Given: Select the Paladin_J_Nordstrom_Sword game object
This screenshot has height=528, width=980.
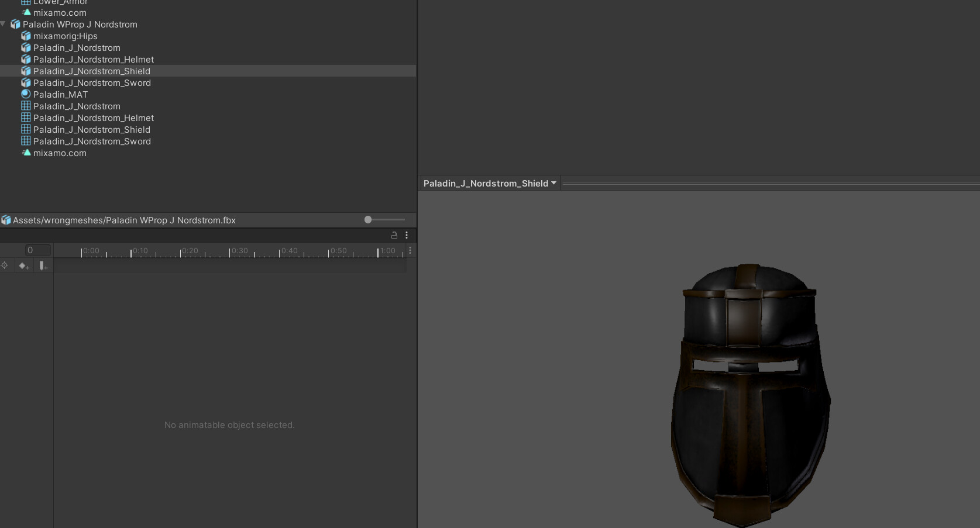Looking at the screenshot, I should point(92,82).
